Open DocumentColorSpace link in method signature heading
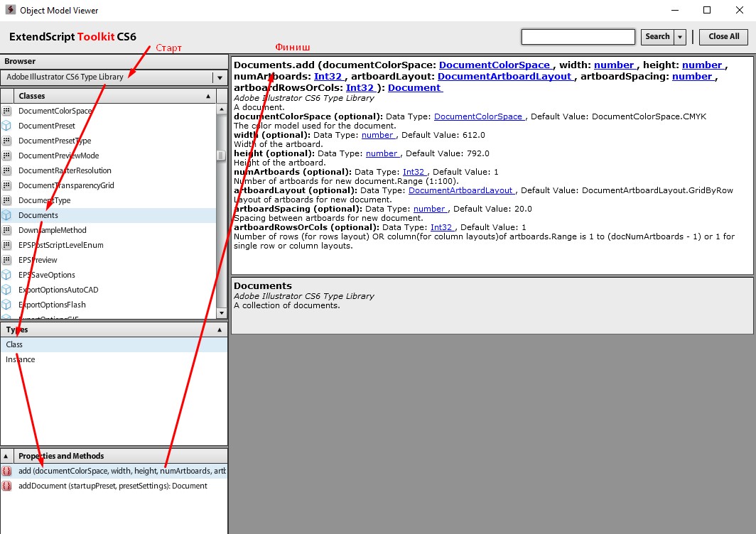Screen dimensions: 756x534 [x=495, y=65]
